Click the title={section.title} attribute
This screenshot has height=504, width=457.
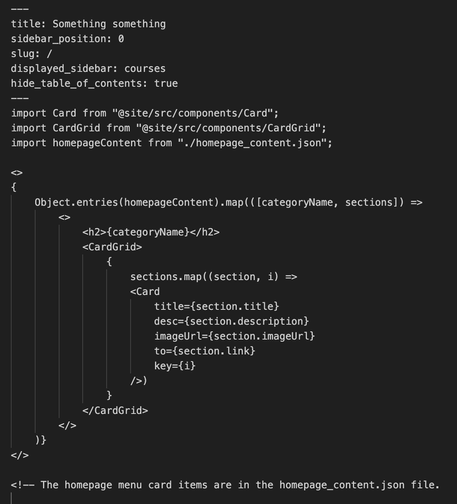tap(216, 306)
